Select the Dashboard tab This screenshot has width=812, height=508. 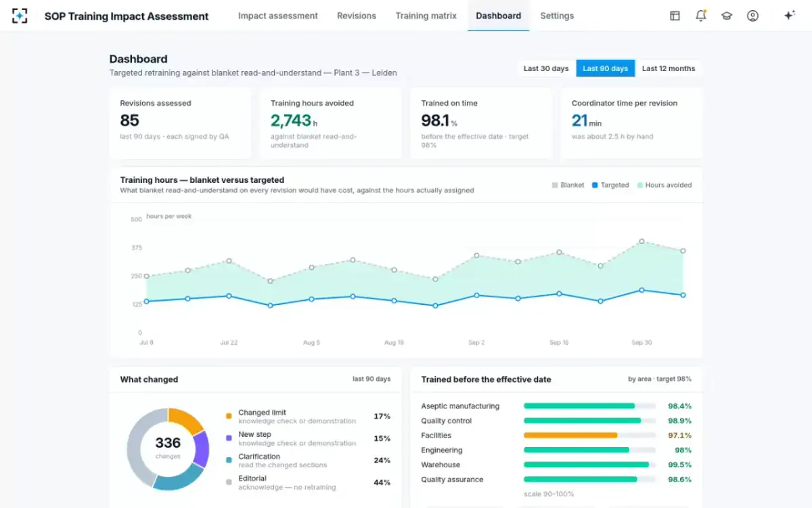point(499,16)
